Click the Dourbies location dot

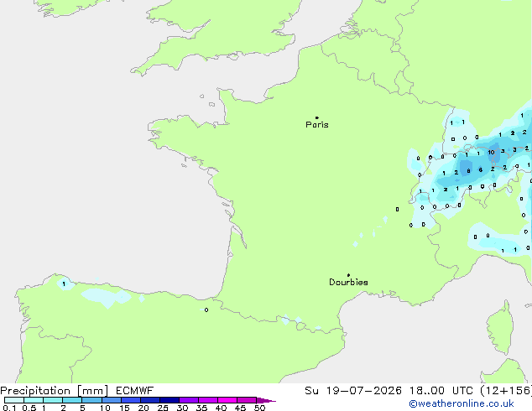tap(348, 275)
